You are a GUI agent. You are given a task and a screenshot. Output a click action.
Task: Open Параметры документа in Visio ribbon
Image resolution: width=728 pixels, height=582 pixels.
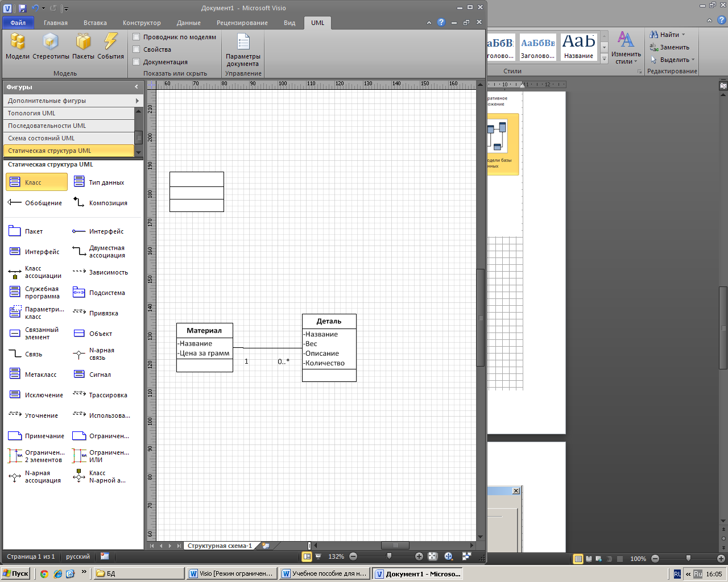point(243,50)
